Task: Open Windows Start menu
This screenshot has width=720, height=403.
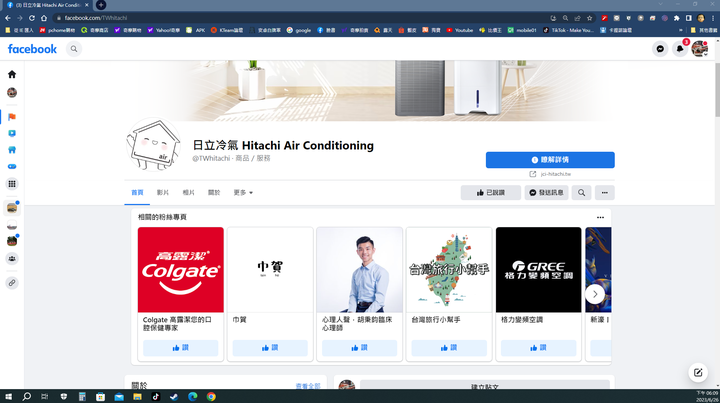Action: [x=8, y=397]
